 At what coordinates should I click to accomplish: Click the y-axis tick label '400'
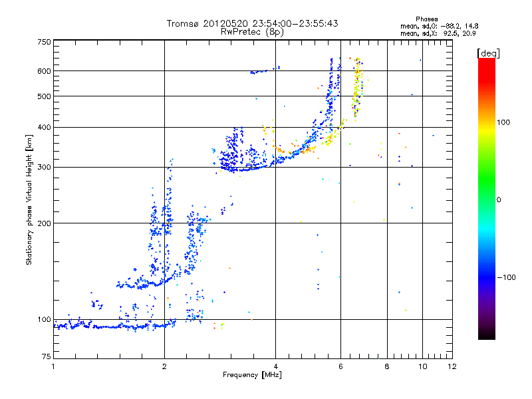pos(44,127)
